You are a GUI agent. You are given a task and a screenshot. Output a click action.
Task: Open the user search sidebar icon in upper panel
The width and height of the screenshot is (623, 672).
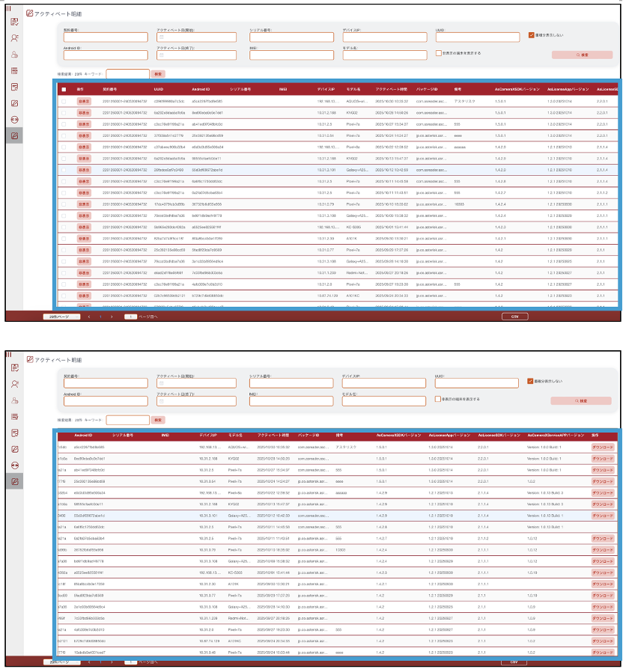click(14, 37)
